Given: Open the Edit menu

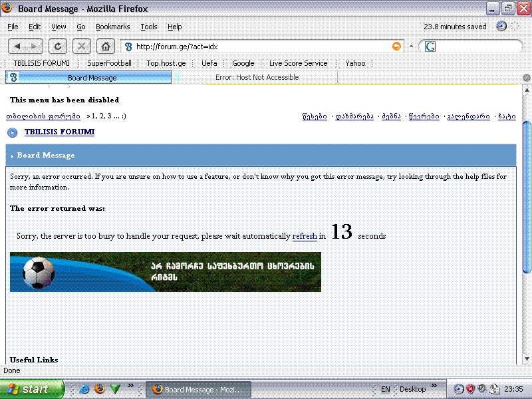Looking at the screenshot, I should point(35,27).
